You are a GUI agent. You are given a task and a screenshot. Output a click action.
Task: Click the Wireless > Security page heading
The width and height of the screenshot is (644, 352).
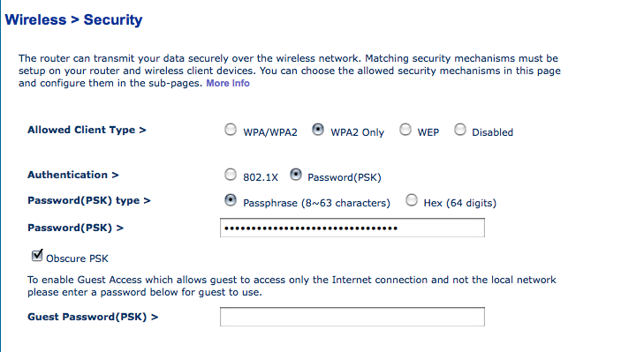[x=73, y=19]
